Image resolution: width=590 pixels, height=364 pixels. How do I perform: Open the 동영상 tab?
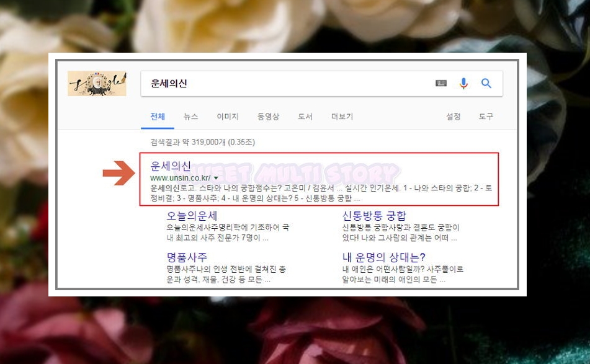268,117
